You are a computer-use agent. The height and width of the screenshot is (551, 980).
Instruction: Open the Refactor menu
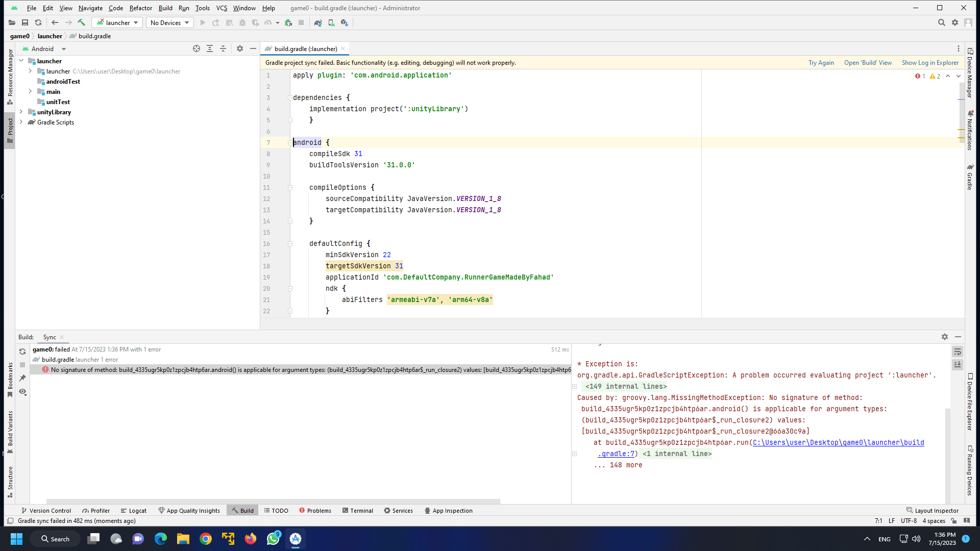point(140,8)
